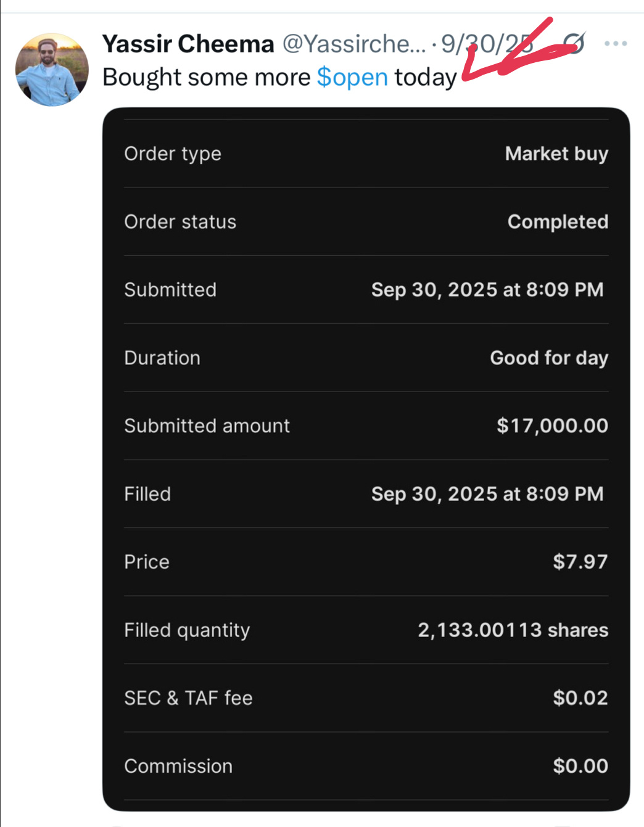Screen dimensions: 644x827
Task: Click the "Market buy" order type value
Action: click(556, 154)
